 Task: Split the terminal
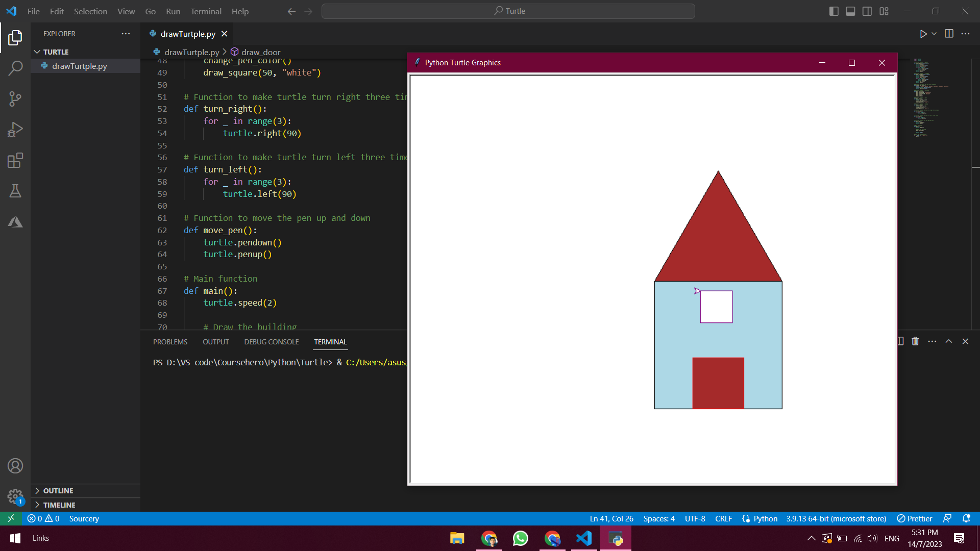click(899, 341)
